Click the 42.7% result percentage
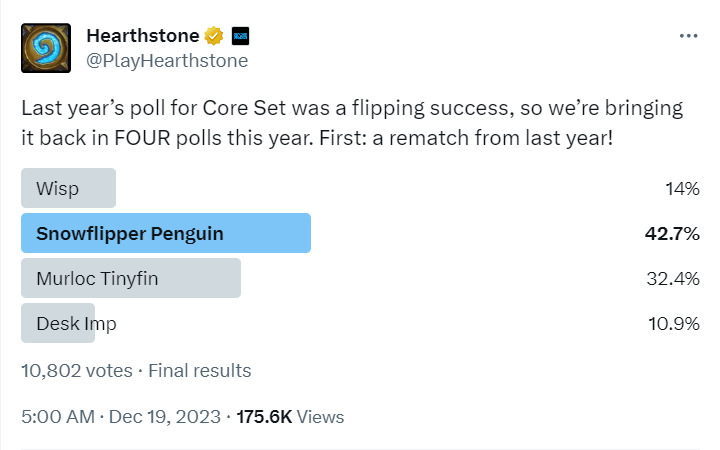This screenshot has height=450, width=720. coord(672,234)
